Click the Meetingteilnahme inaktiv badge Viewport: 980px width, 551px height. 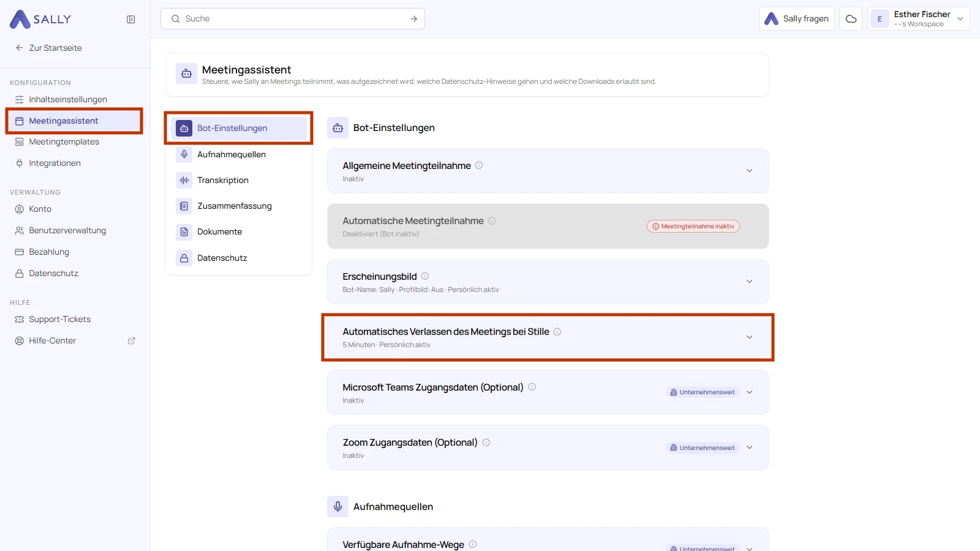[693, 227]
